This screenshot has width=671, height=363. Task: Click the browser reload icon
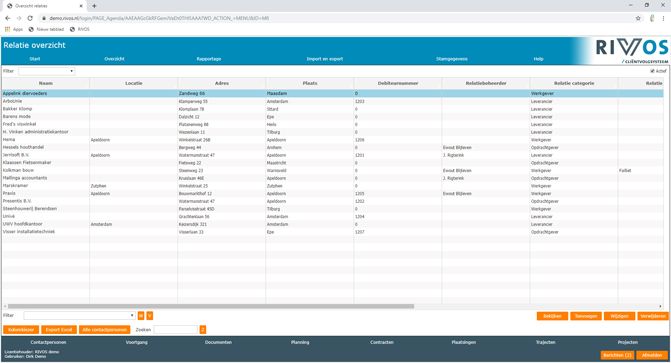click(30, 18)
